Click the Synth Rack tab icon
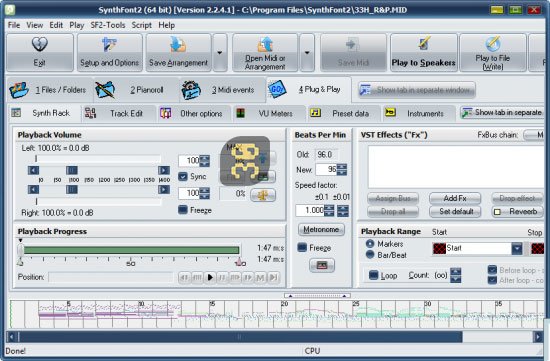This screenshot has width=550, height=361. coord(16,113)
